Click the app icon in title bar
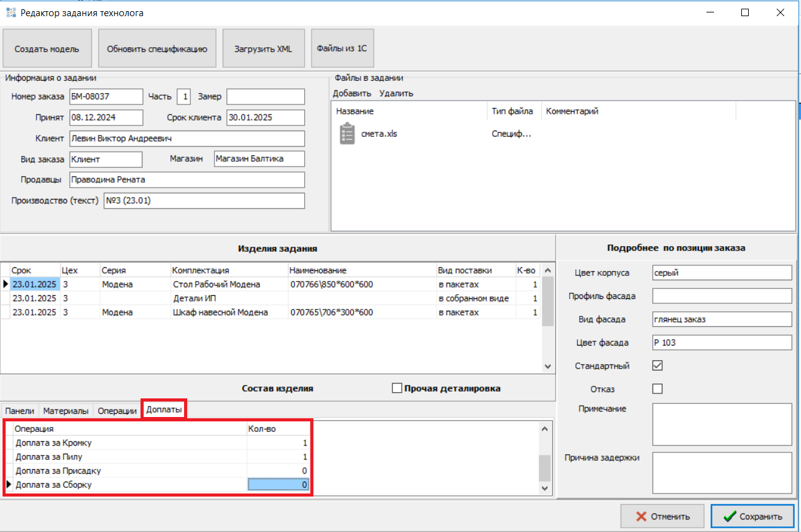Viewport: 801px width, 532px height. pos(11,12)
